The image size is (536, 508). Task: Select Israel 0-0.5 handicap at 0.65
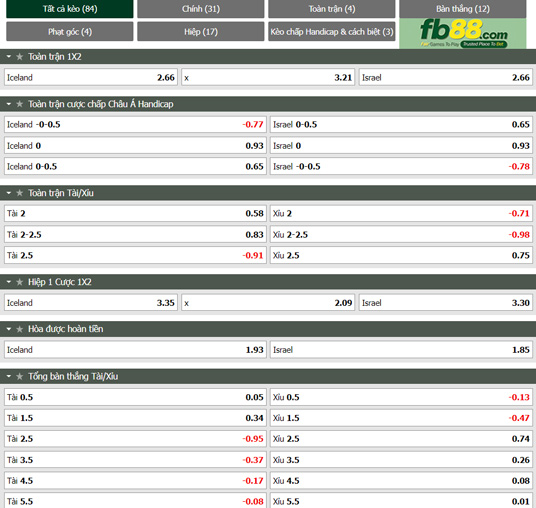tap(401, 124)
